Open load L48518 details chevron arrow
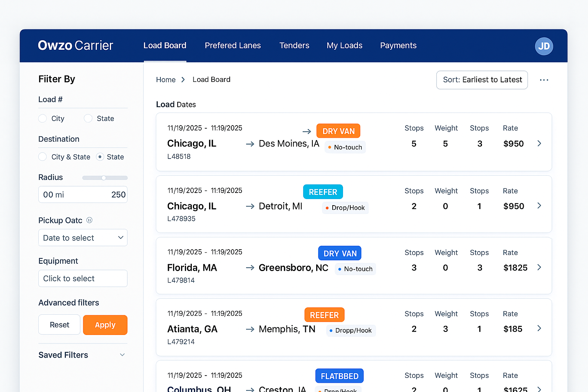This screenshot has width=588, height=392. [539, 144]
